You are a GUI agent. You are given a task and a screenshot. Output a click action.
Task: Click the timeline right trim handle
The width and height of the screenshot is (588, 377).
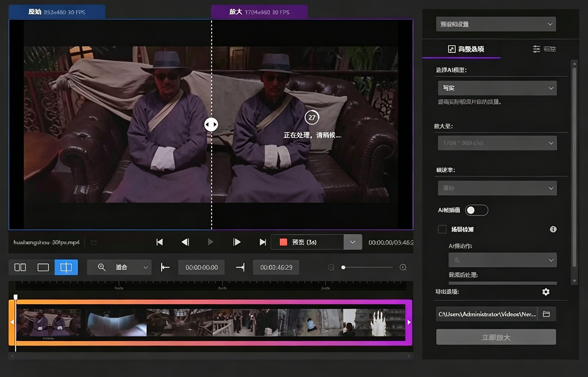(x=409, y=322)
